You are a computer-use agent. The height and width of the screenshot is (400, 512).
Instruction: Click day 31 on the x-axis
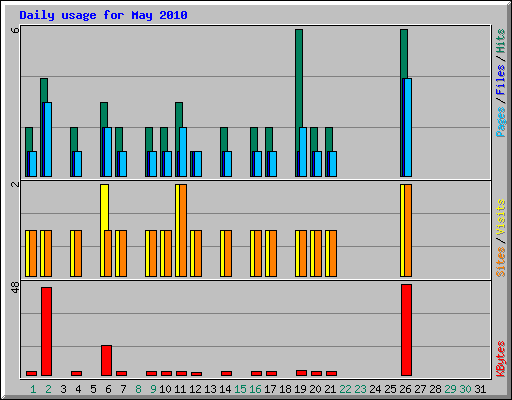[480, 389]
